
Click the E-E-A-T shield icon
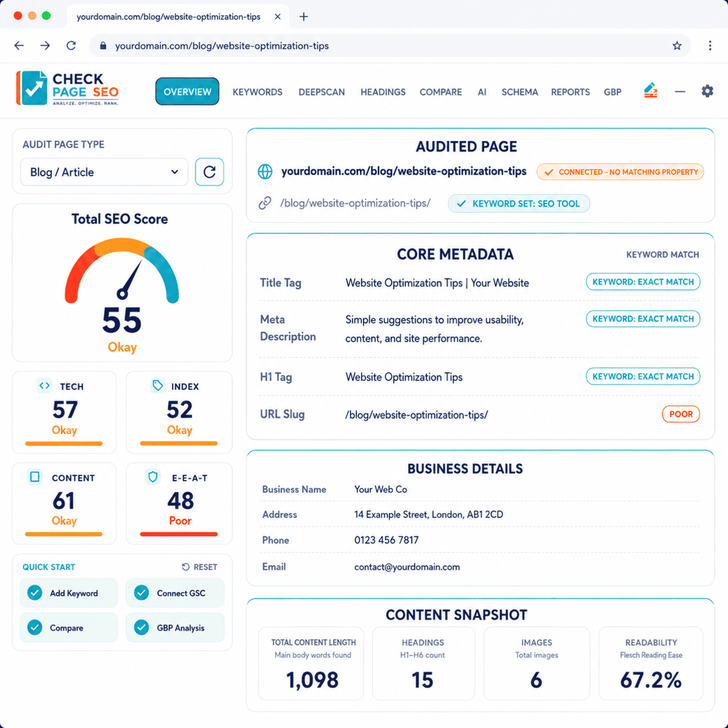pyautogui.click(x=153, y=477)
